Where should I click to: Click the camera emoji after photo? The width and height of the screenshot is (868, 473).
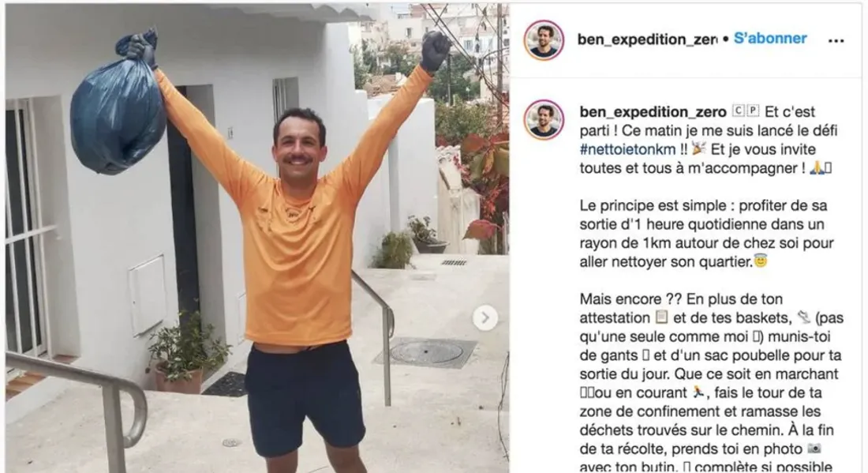point(814,448)
